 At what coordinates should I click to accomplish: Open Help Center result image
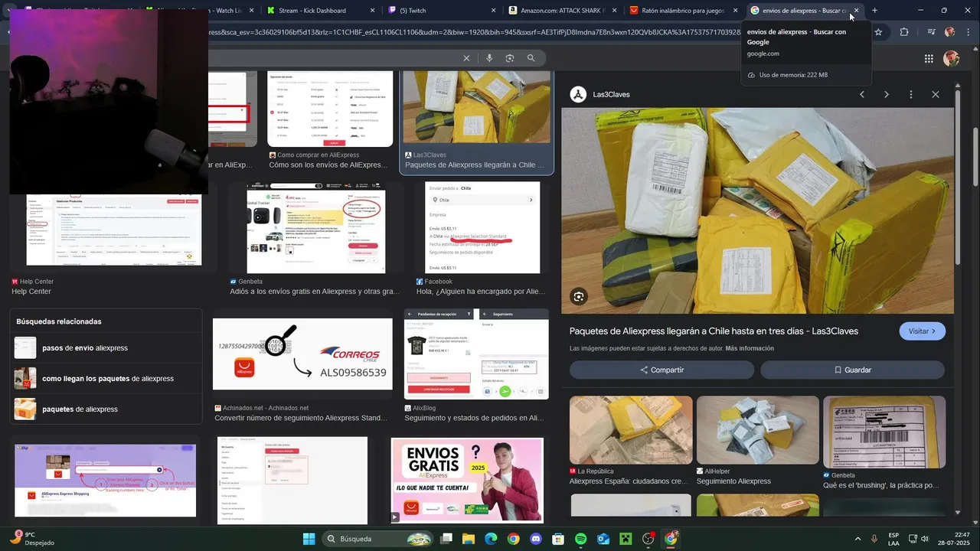tap(114, 230)
